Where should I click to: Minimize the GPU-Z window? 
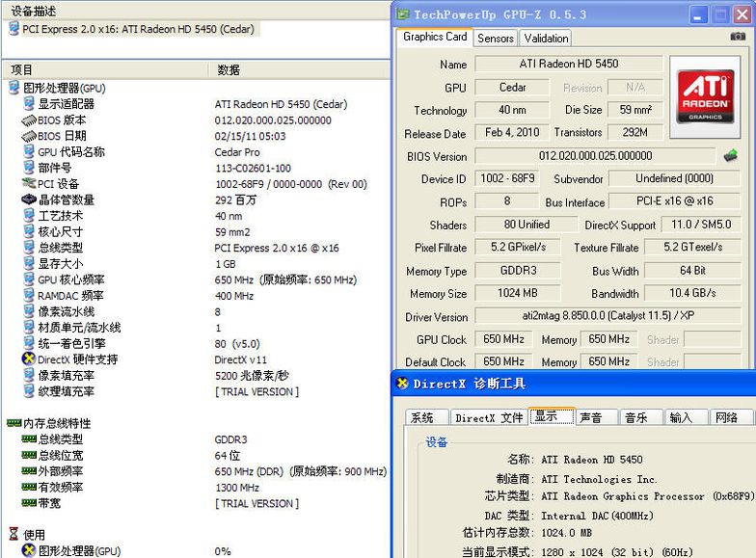coord(698,15)
